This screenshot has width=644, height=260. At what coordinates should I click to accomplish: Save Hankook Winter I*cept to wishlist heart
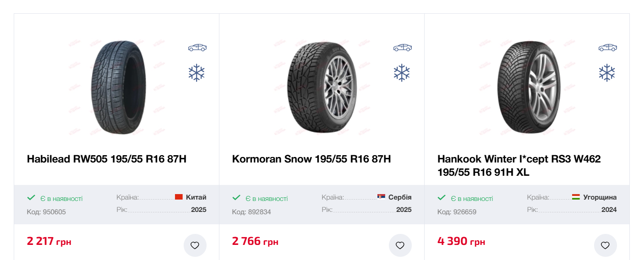coord(605,245)
